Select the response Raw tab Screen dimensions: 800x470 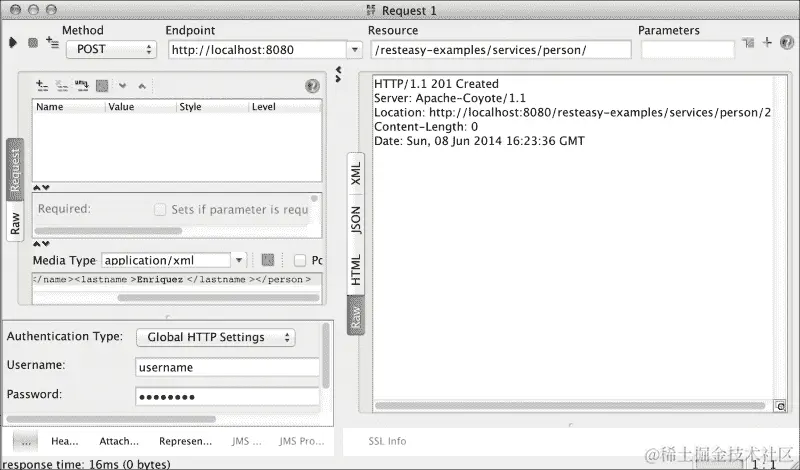pyautogui.click(x=356, y=316)
